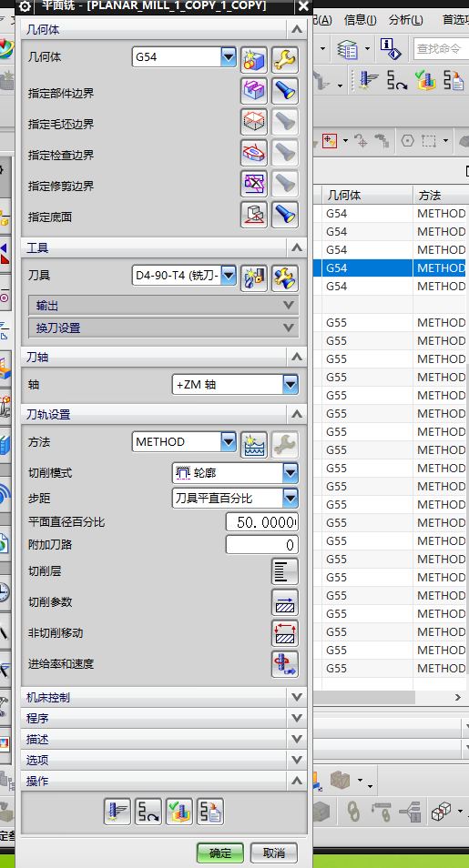Click the edit geometry wrench icon

click(285, 60)
